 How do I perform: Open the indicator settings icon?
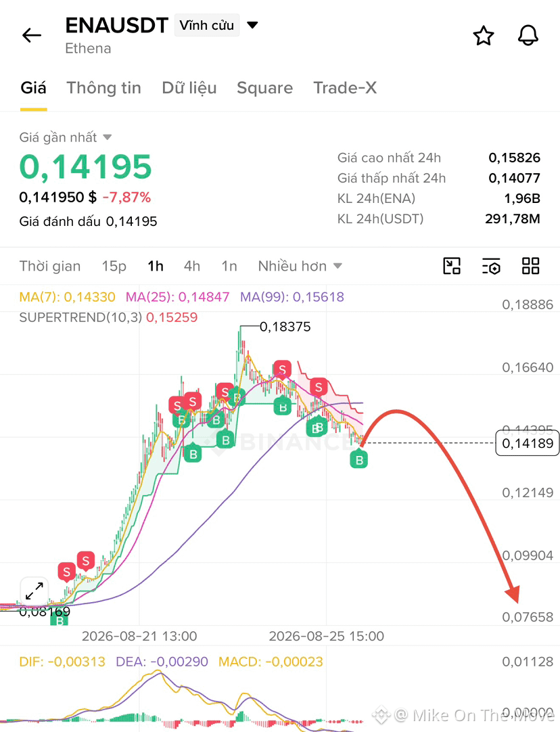point(491,266)
